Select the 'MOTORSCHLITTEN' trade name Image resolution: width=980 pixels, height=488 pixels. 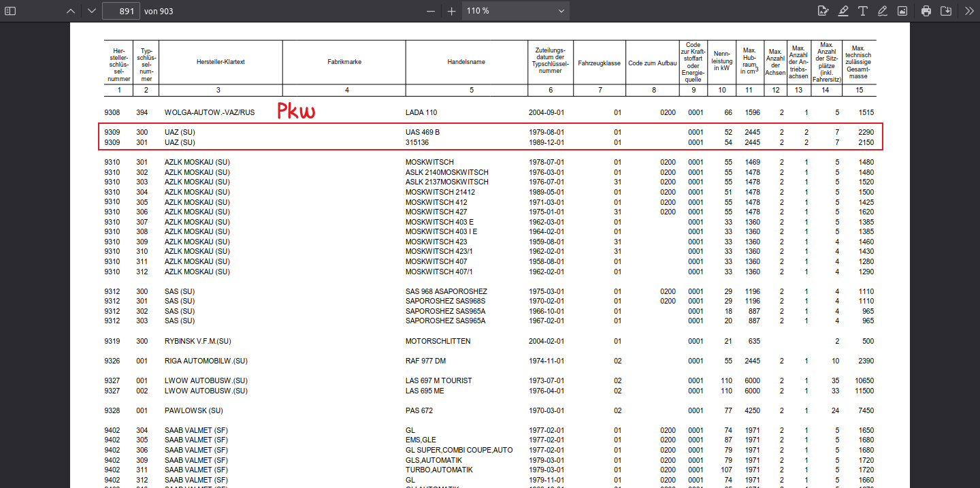(x=438, y=341)
